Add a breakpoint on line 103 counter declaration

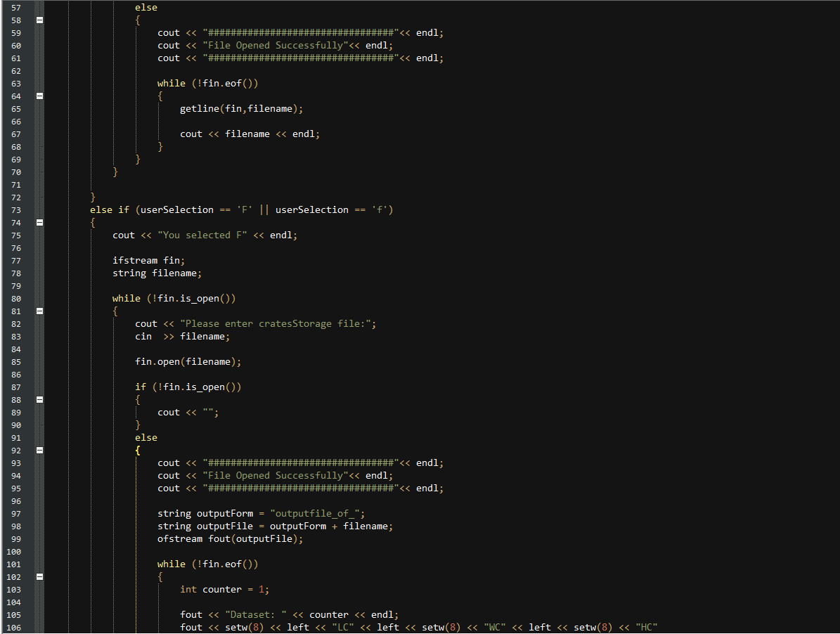pyautogui.click(x=6, y=589)
